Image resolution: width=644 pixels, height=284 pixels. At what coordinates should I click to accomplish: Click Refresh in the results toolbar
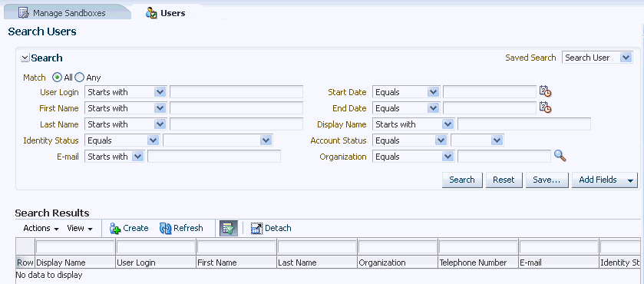coord(181,228)
